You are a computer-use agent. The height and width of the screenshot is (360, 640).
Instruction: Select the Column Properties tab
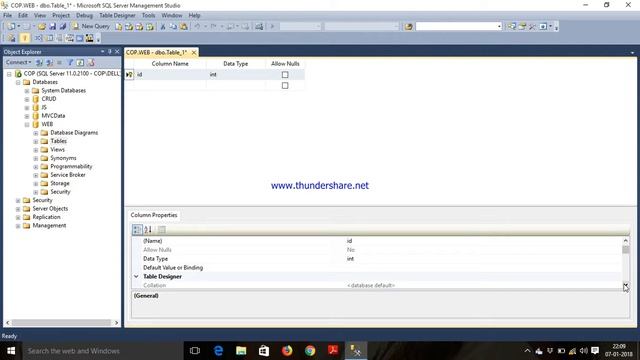(154, 215)
